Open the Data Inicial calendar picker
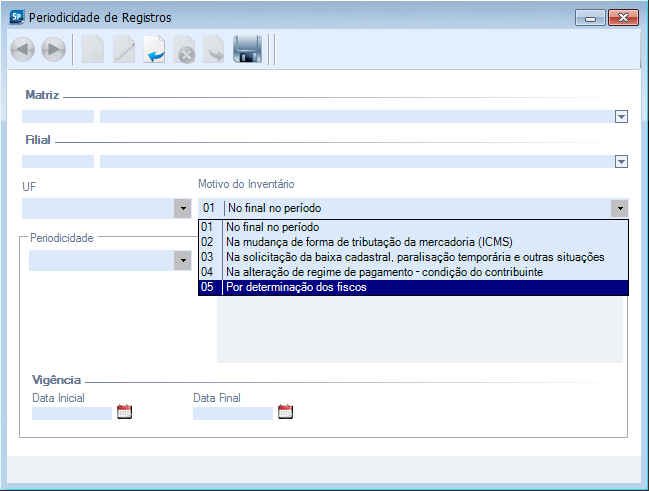Image resolution: width=649 pixels, height=491 pixels. coord(124,412)
